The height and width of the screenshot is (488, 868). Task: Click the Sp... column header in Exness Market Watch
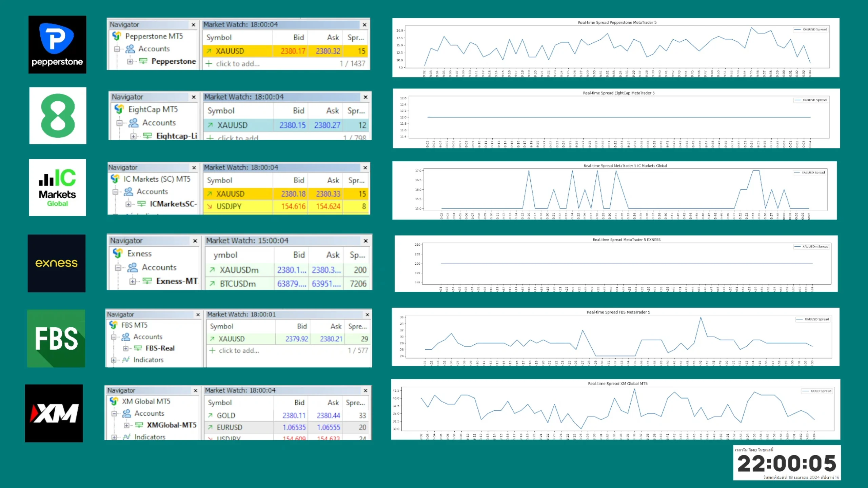357,255
